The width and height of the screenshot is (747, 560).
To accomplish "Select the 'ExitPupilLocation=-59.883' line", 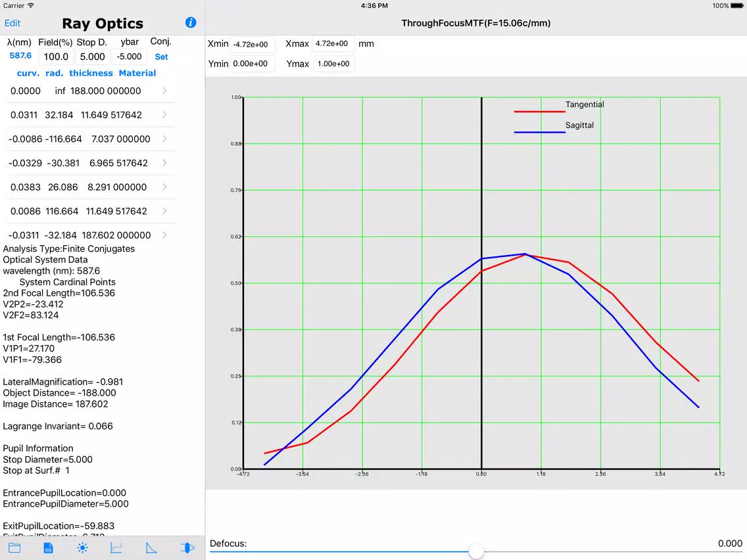I will pos(59,526).
